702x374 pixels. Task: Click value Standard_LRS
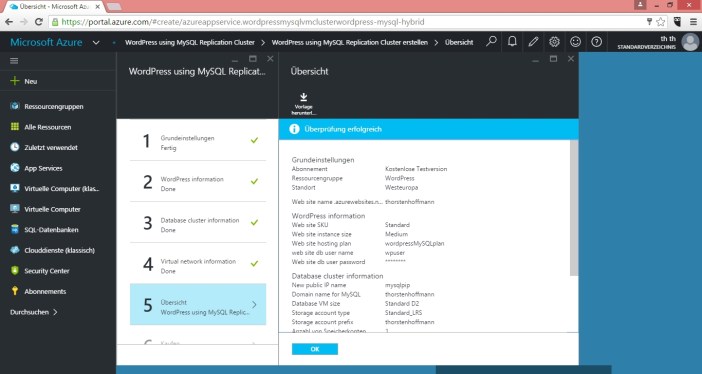click(403, 313)
